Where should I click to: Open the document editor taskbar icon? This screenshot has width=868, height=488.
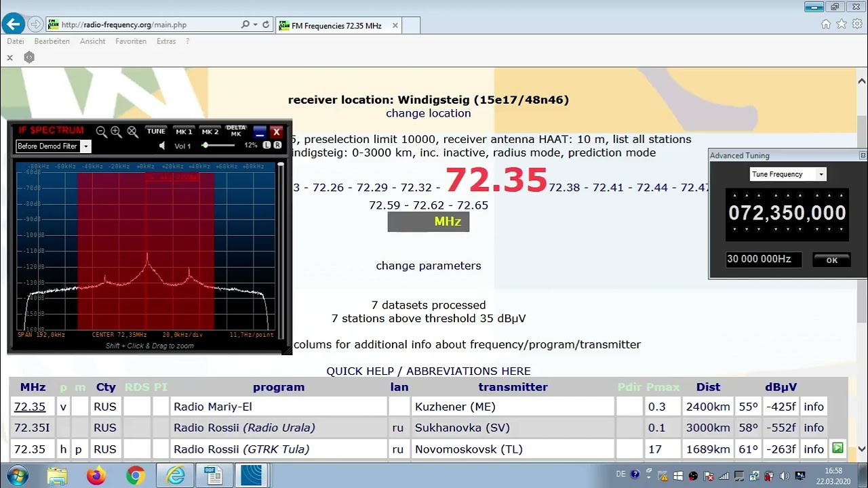214,476
